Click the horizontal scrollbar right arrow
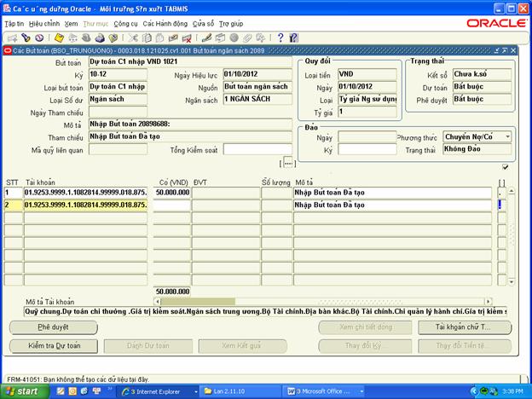Image resolution: width=532 pixels, height=399 pixels. coord(488,301)
